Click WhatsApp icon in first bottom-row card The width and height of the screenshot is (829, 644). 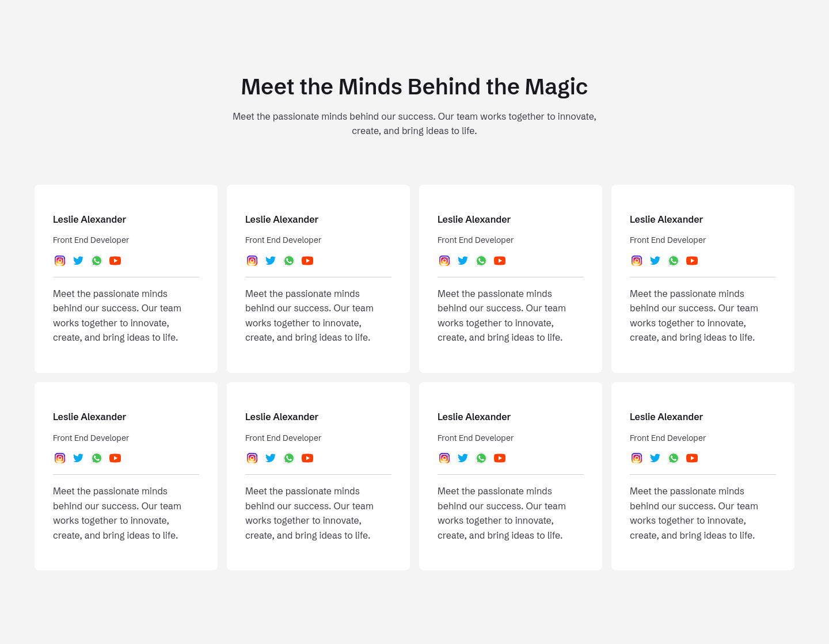[97, 458]
